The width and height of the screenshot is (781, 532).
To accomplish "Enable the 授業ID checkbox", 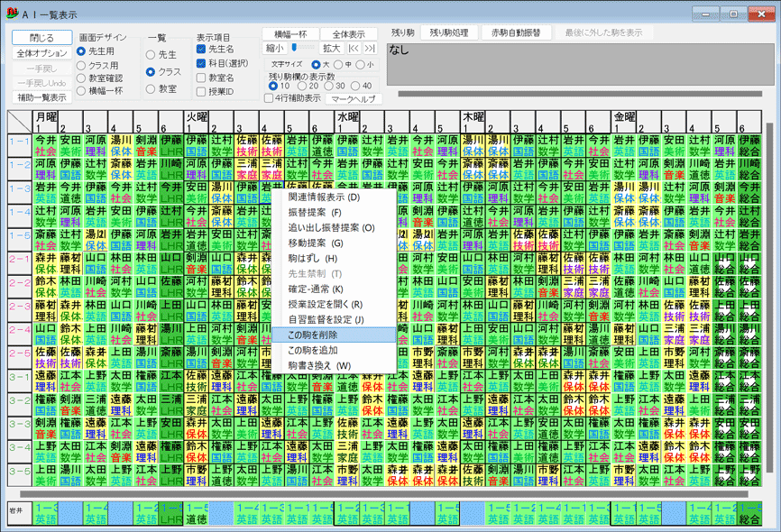I will click(x=201, y=90).
